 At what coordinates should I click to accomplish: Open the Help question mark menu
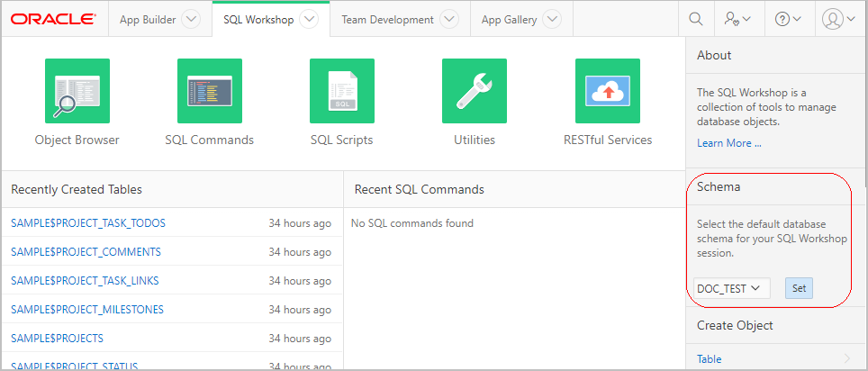point(788,19)
